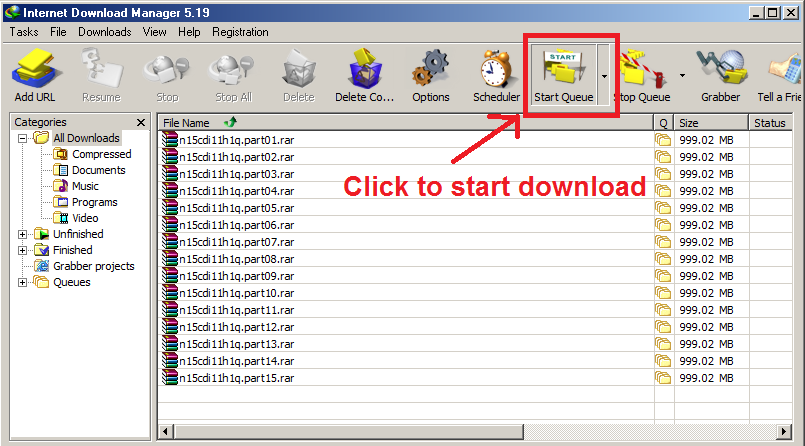Screen dimensions: 805x446
Task: Select n15cdi11h1q.part05.rar file name
Action: tap(237, 207)
